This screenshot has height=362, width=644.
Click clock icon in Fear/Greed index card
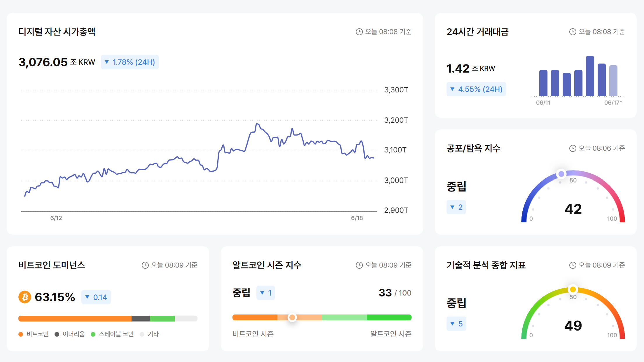573,148
